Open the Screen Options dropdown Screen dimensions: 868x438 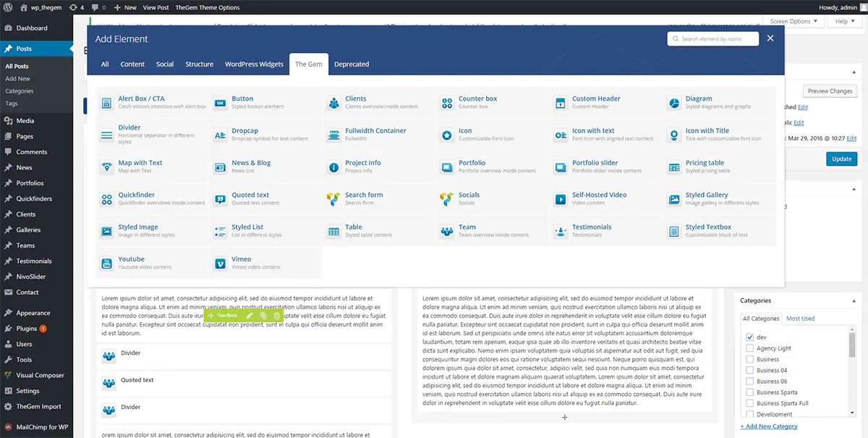tap(794, 21)
